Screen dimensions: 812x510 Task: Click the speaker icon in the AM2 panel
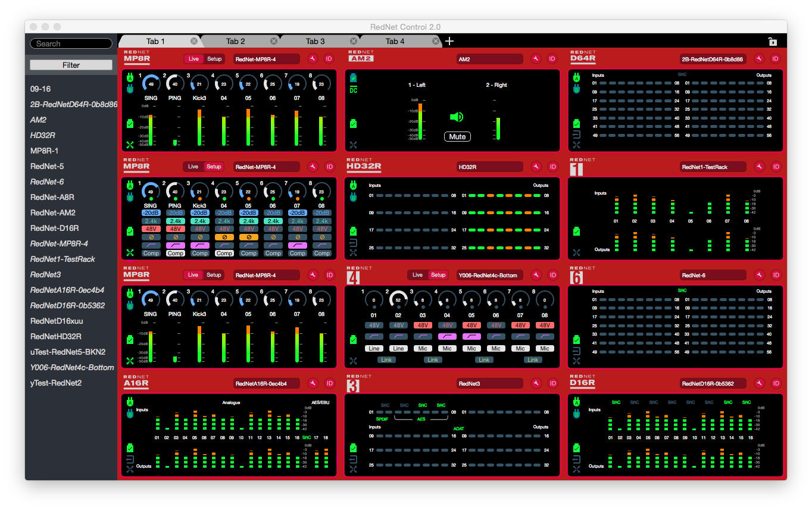pos(457,117)
